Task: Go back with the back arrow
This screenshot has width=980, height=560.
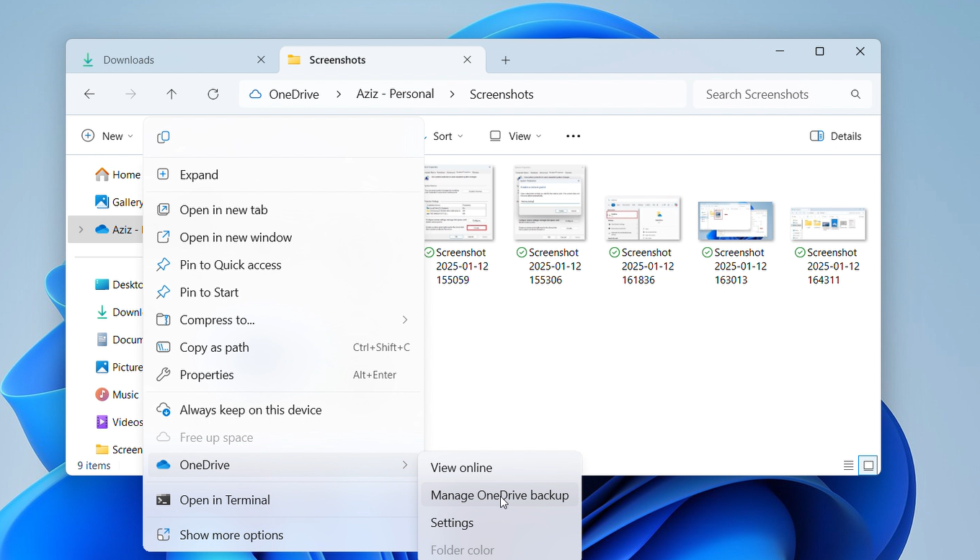Action: (89, 94)
